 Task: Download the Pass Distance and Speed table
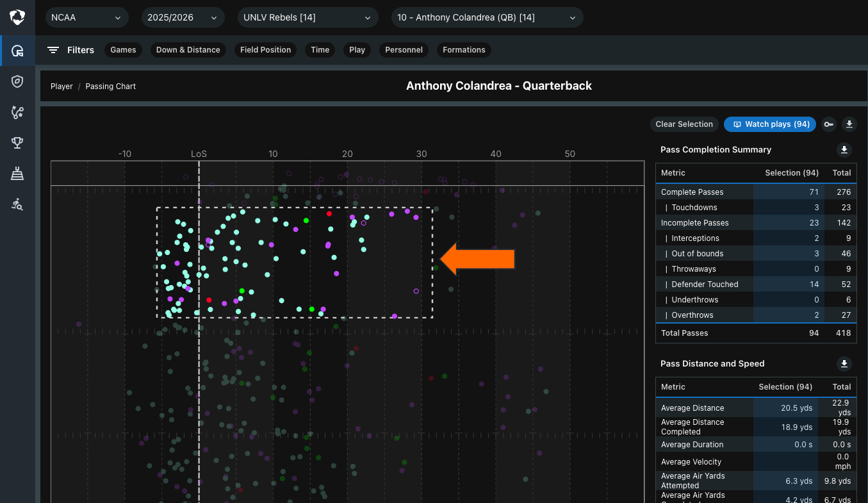coord(844,364)
